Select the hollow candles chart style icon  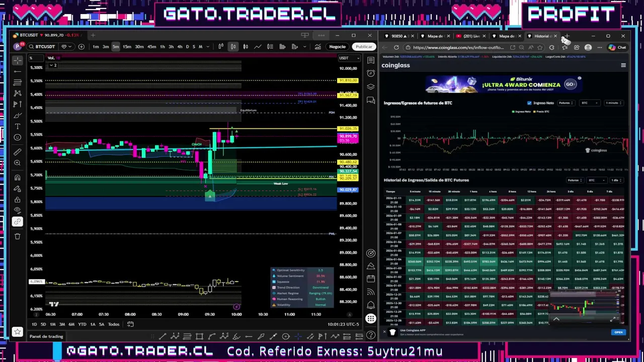pyautogui.click(x=246, y=47)
